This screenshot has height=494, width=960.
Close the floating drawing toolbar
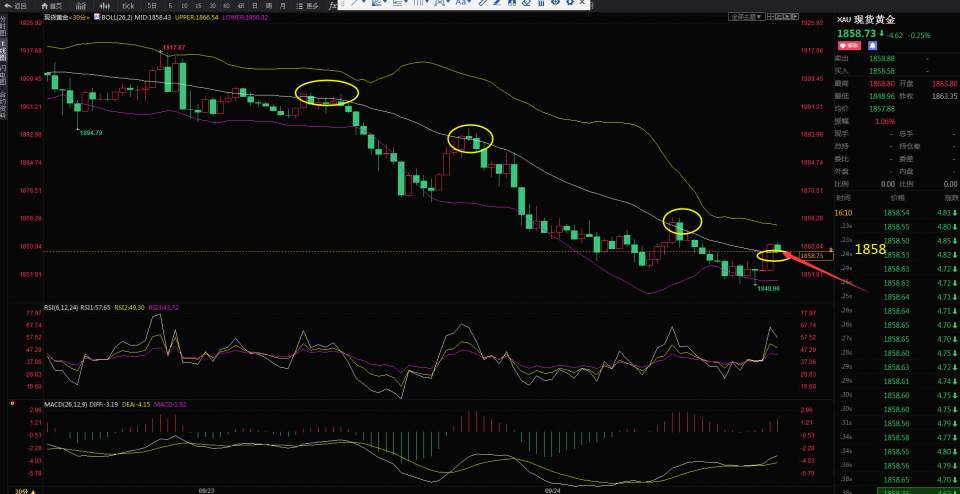point(582,2)
